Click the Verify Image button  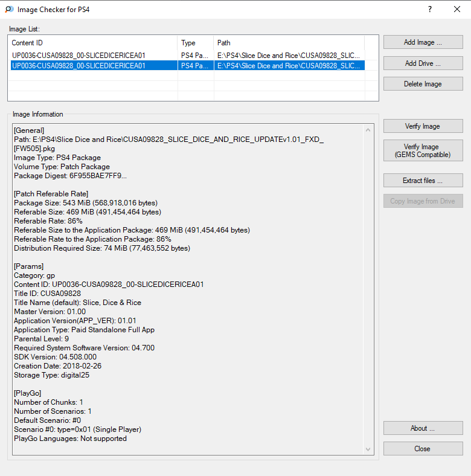pos(423,126)
